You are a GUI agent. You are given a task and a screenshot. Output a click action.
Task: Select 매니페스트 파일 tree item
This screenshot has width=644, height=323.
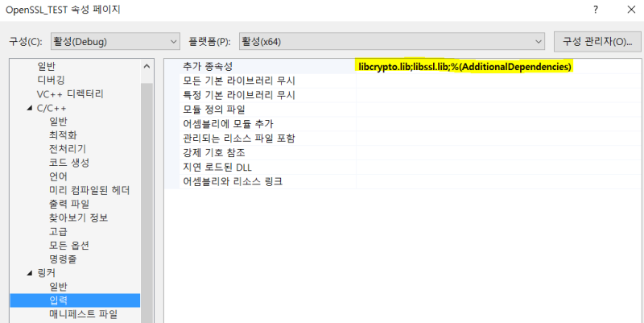tap(83, 315)
